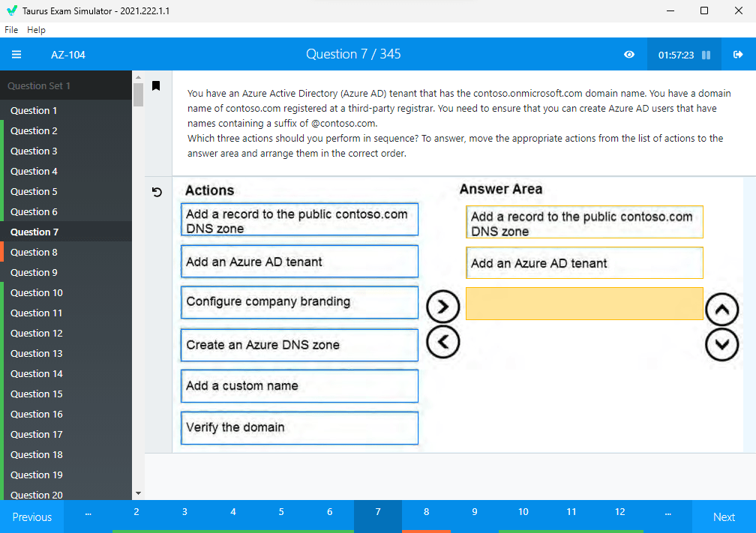Go to the Next question
Screen dimensions: 756x533
(x=724, y=517)
